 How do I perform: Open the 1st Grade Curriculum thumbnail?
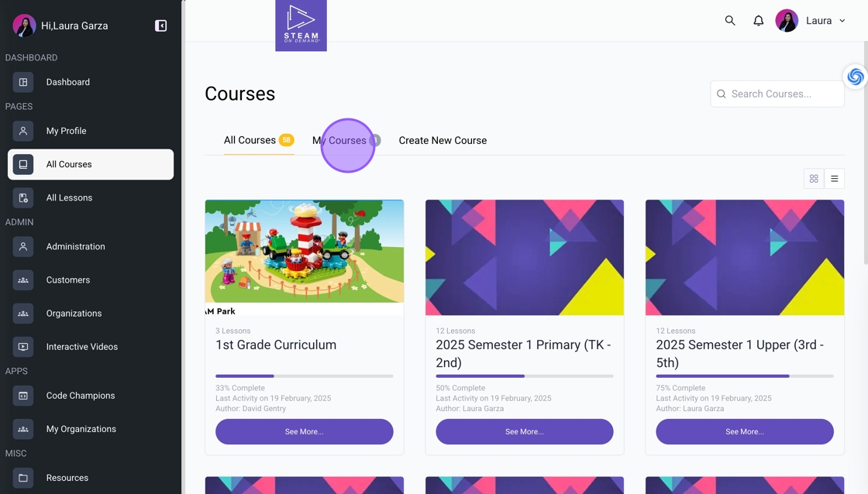tap(305, 257)
